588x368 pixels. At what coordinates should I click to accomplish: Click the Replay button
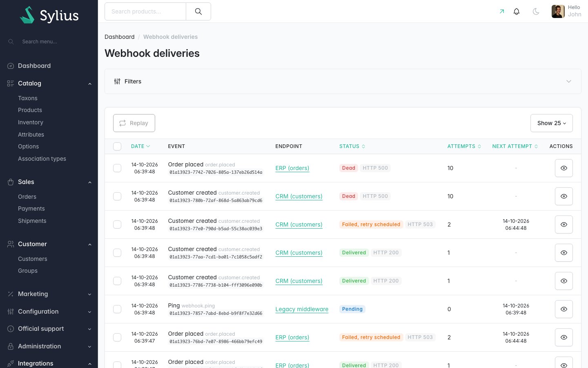tap(134, 123)
